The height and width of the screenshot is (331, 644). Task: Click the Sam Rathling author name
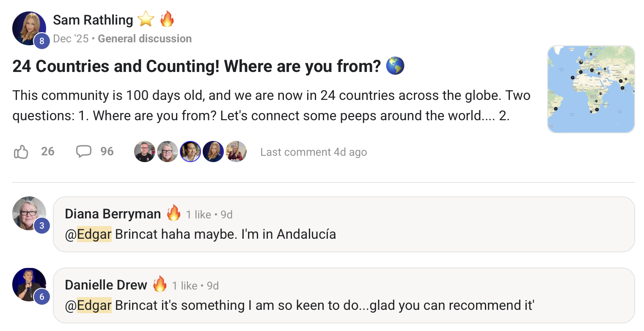[x=93, y=19]
